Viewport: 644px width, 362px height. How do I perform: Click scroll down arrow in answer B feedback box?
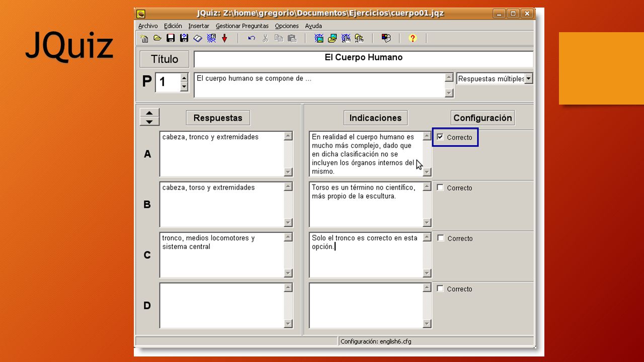[x=427, y=223]
